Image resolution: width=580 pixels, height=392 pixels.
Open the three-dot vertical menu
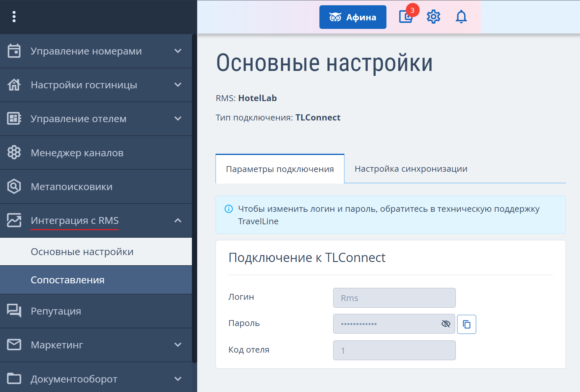(x=14, y=17)
